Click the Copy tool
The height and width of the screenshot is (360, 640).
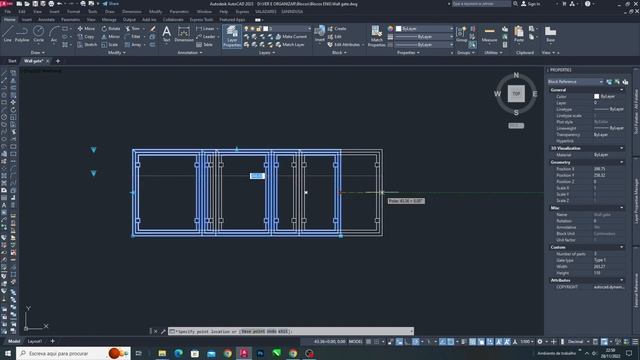[x=86, y=37]
